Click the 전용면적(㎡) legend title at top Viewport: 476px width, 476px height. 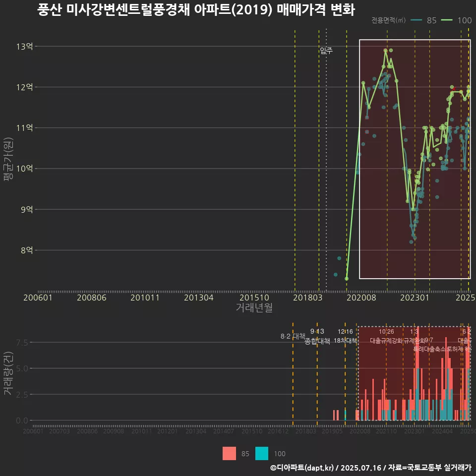(x=388, y=20)
